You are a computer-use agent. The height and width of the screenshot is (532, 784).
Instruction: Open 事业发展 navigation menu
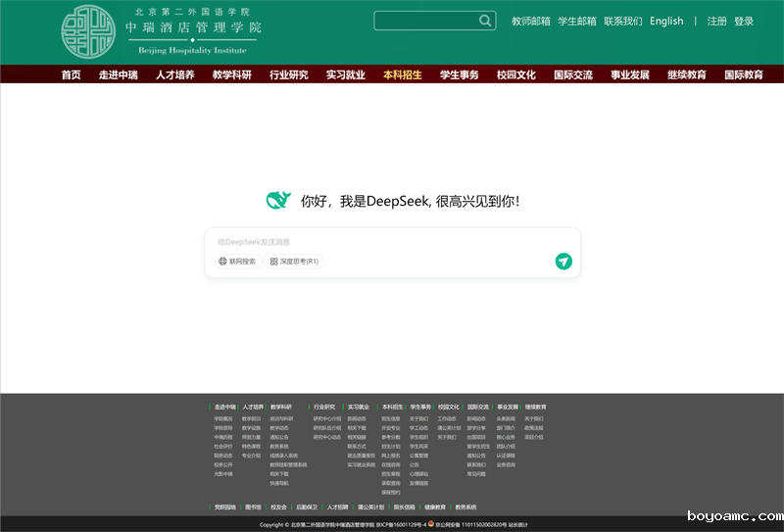pos(630,74)
